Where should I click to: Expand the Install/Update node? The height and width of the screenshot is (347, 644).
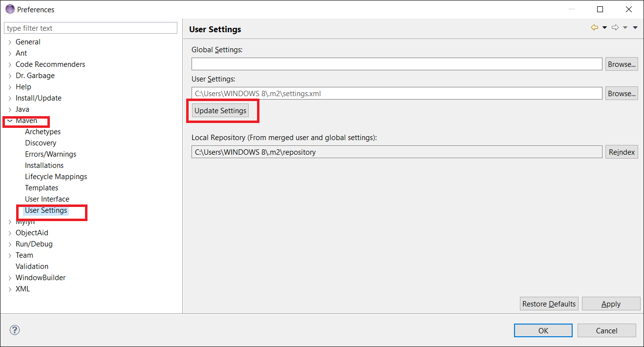click(10, 98)
